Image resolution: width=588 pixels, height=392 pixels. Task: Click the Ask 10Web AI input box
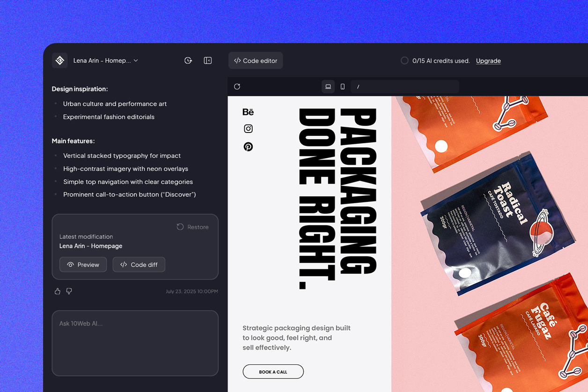(x=135, y=343)
